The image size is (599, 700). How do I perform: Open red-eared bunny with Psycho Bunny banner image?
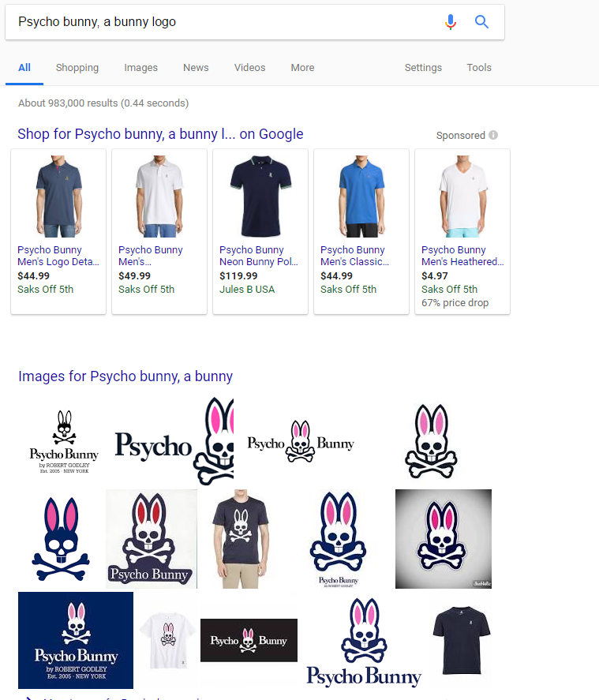click(x=152, y=539)
